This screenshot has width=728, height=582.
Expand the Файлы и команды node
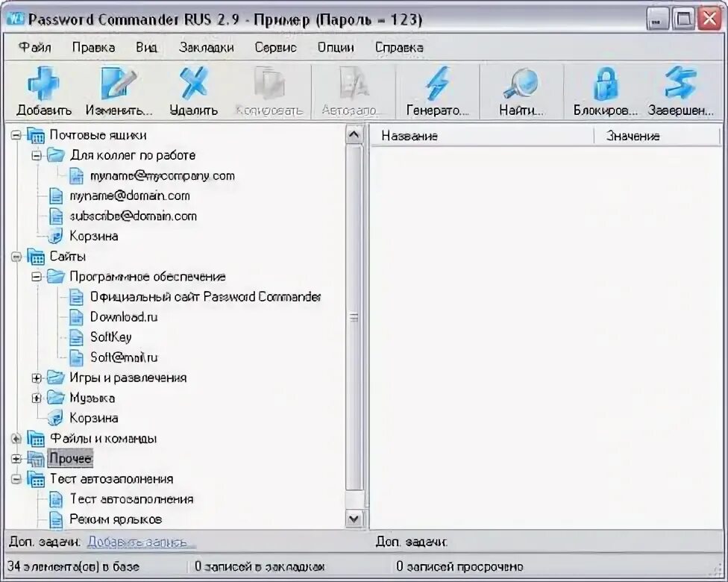coord(16,439)
